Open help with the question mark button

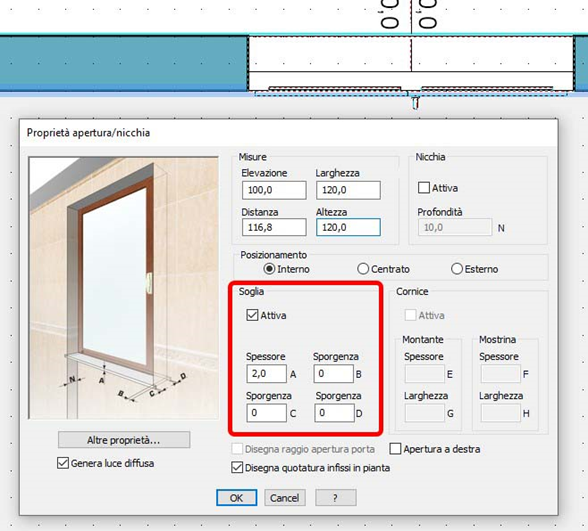tap(336, 498)
